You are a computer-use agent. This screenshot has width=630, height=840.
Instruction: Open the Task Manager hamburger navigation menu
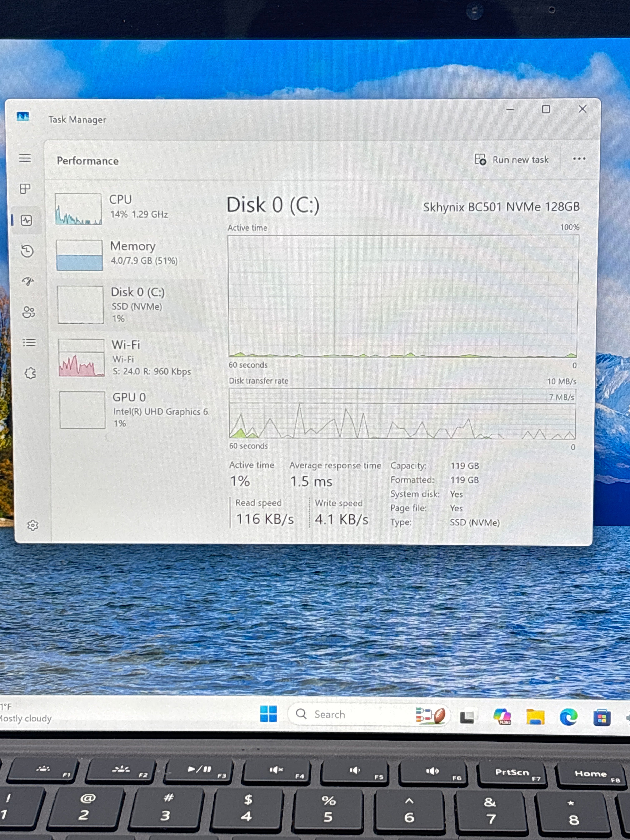pyautogui.click(x=25, y=157)
